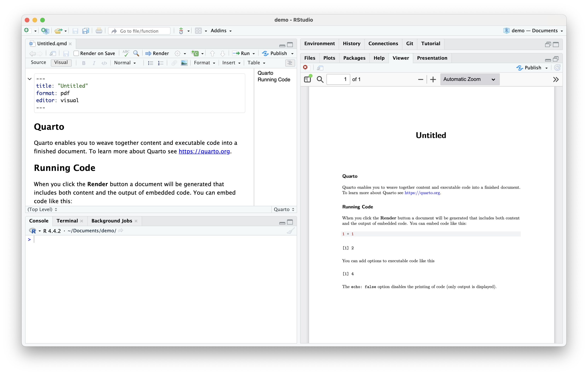Switch editor to Source mode
Viewport: 588px width, 375px height.
(38, 62)
